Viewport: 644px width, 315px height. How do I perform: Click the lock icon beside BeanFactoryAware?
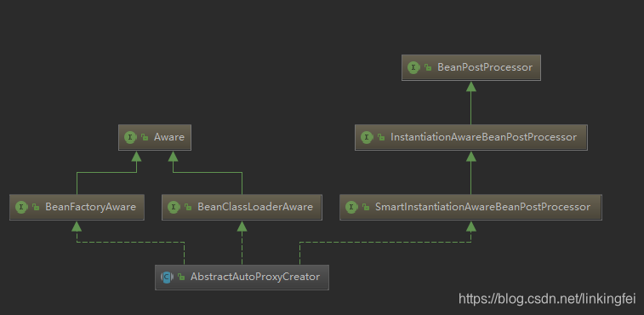click(36, 208)
